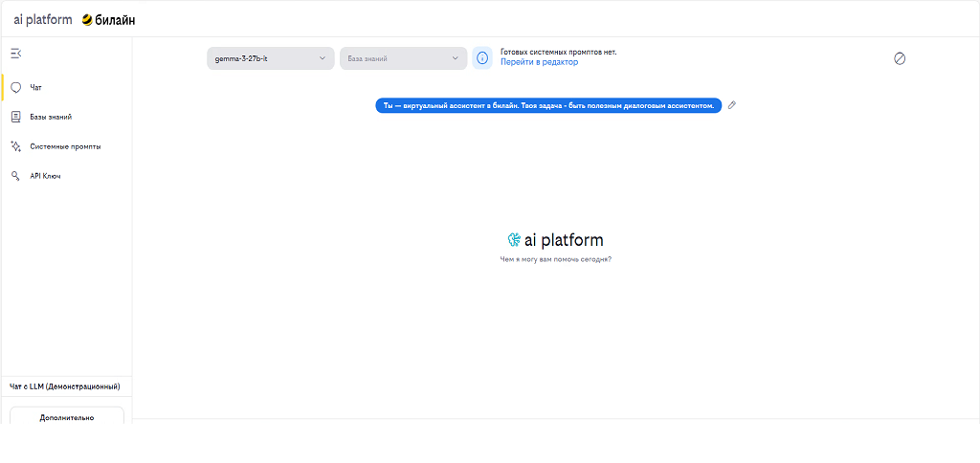Viewport: 980px width, 463px height.
Task: Open API Ключ in the sidebar
Action: (x=66, y=176)
